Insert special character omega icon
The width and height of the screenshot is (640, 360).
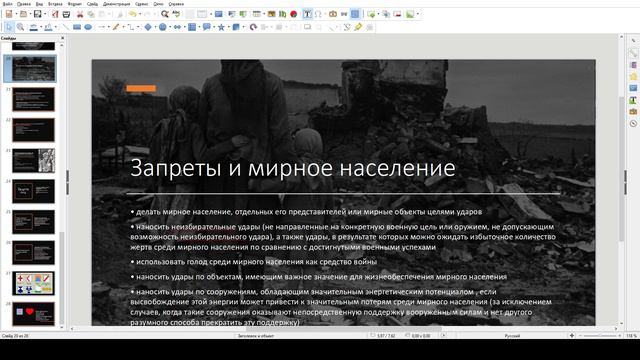[x=318, y=14]
